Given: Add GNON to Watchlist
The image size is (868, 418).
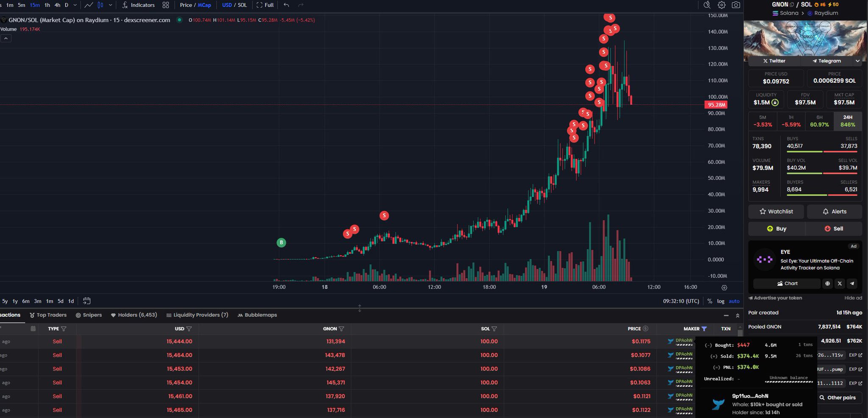Looking at the screenshot, I should (776, 212).
